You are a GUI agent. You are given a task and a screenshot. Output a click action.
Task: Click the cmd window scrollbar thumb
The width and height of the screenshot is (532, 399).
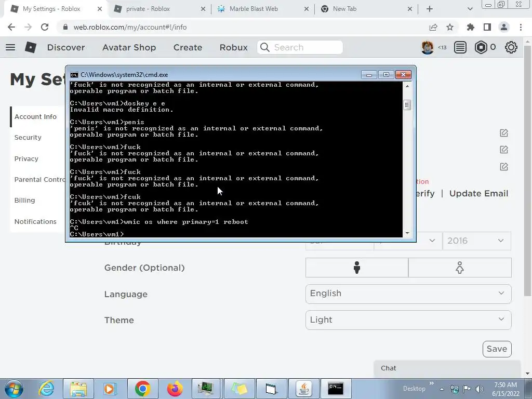pos(407,105)
